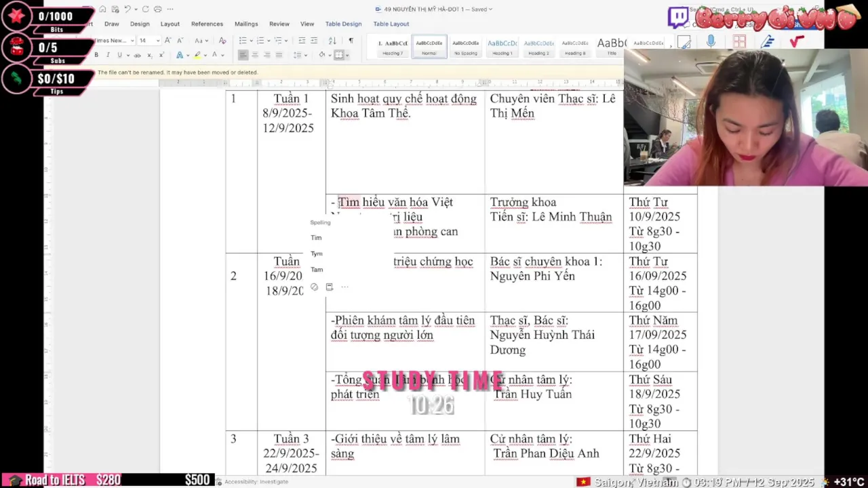Click the Home icon in title bar

(102, 9)
